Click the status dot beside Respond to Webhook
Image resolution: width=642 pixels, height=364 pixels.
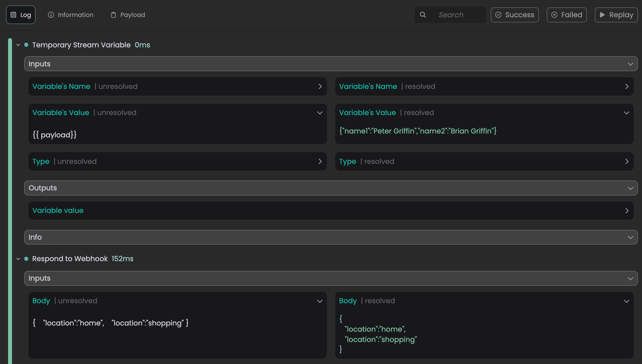click(26, 259)
